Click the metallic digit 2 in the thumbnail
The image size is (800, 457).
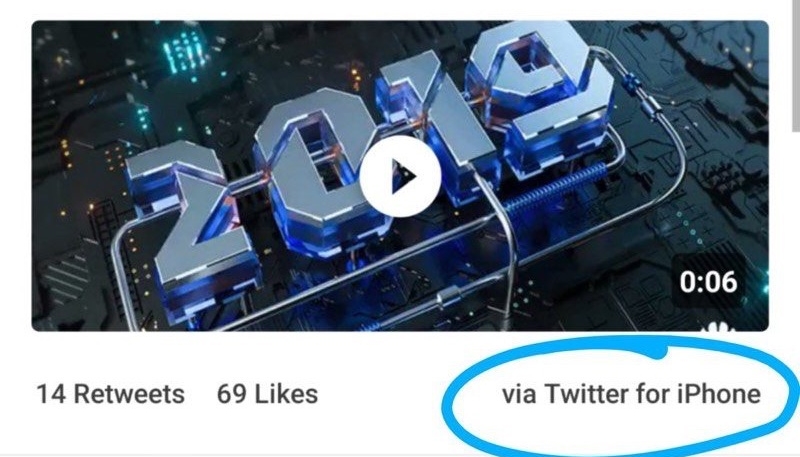(191, 222)
